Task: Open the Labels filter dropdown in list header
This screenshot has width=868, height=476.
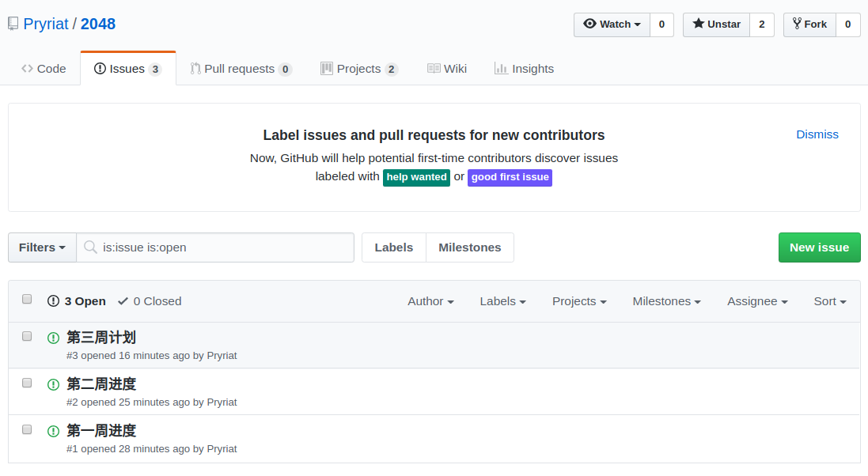Action: coord(502,301)
